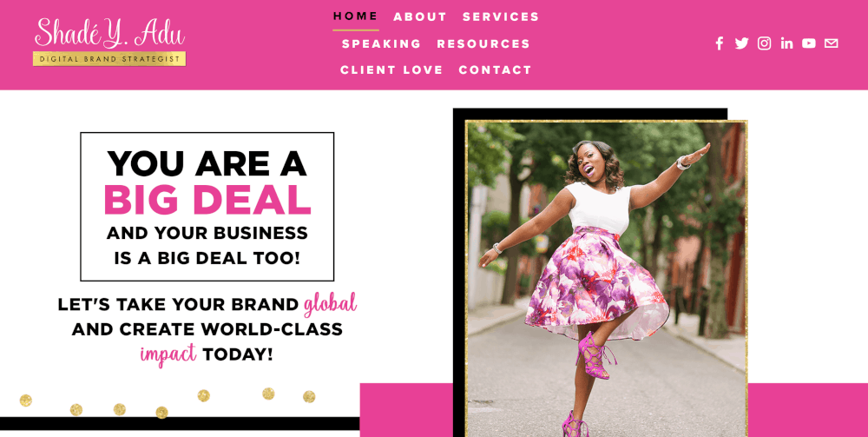Select the Speaking menu item
868x437 pixels.
click(381, 43)
